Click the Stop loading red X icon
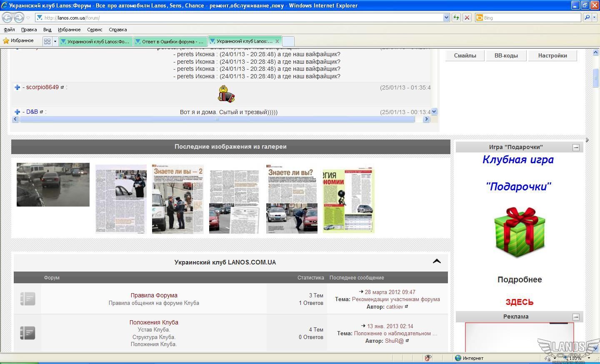Screen dimensions: 600x364 (x=467, y=17)
